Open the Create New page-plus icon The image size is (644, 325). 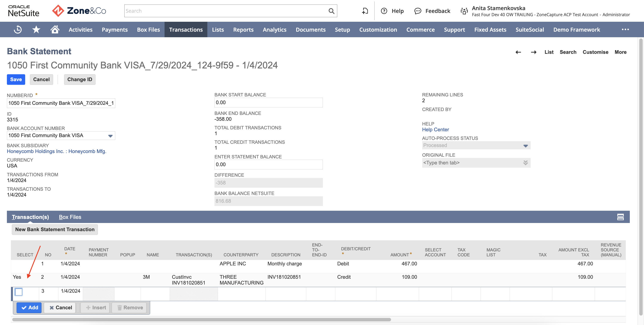[365, 11]
